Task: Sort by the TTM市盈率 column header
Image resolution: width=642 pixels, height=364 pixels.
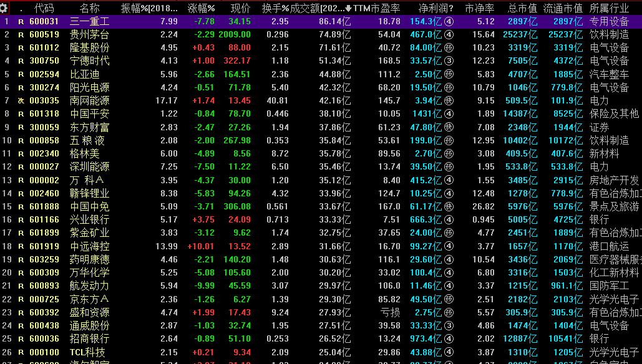Action: (x=377, y=8)
